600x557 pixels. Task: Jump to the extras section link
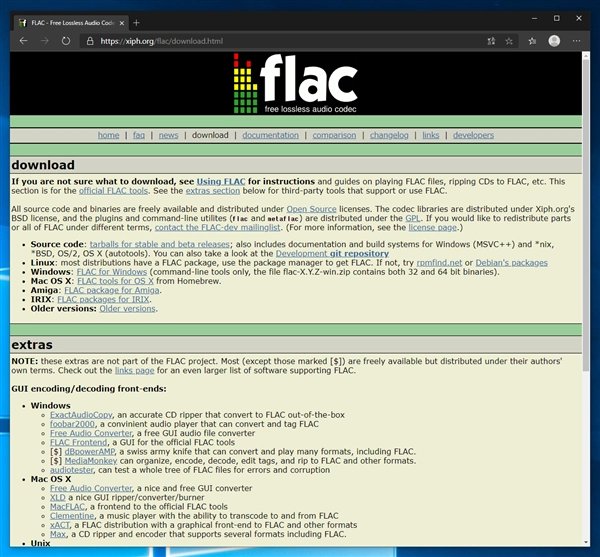pyautogui.click(x=213, y=191)
